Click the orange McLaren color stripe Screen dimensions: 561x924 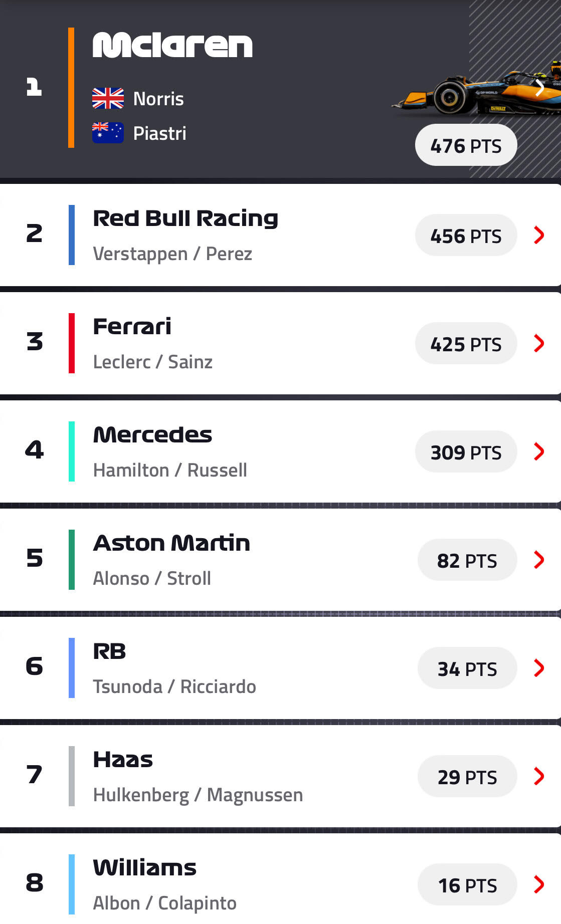tap(71, 88)
